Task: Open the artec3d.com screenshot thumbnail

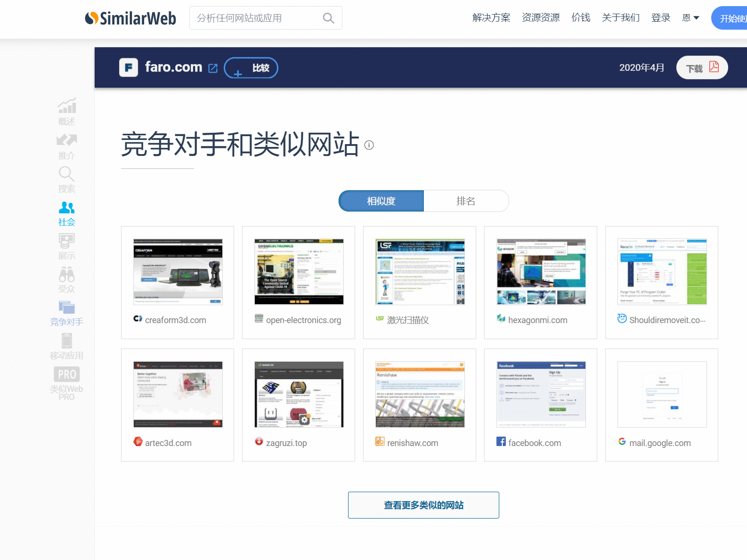Action: pyautogui.click(x=178, y=395)
